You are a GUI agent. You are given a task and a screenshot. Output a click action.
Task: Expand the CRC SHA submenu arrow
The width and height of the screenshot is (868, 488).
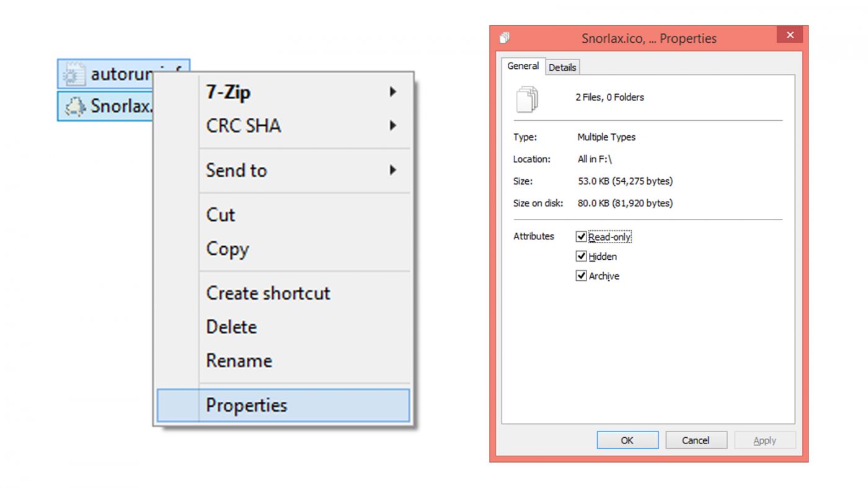click(392, 126)
